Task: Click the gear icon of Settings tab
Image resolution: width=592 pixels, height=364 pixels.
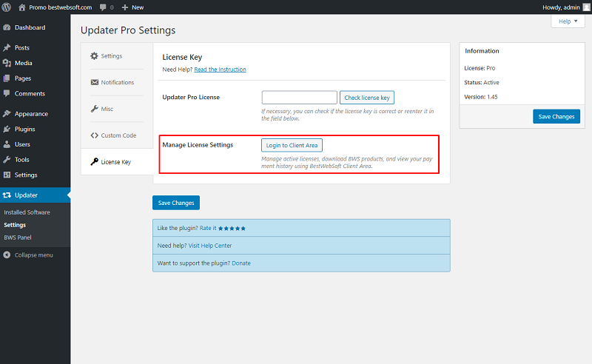Action: [94, 56]
